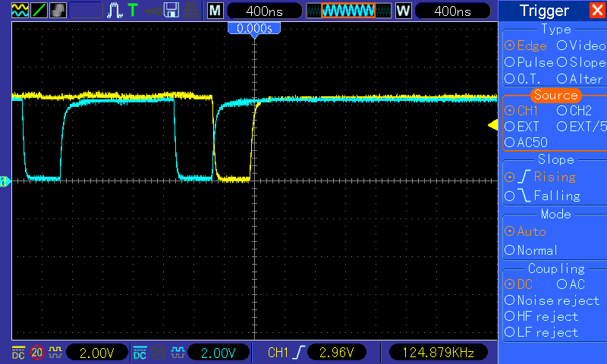The image size is (607, 364).
Task: Click the pulse measurement icon
Action: 115,10
